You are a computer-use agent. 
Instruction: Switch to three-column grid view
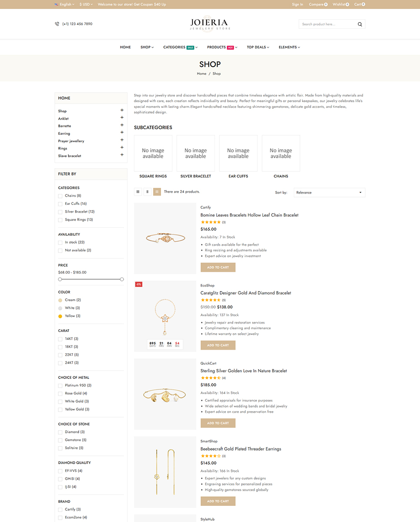(x=138, y=191)
